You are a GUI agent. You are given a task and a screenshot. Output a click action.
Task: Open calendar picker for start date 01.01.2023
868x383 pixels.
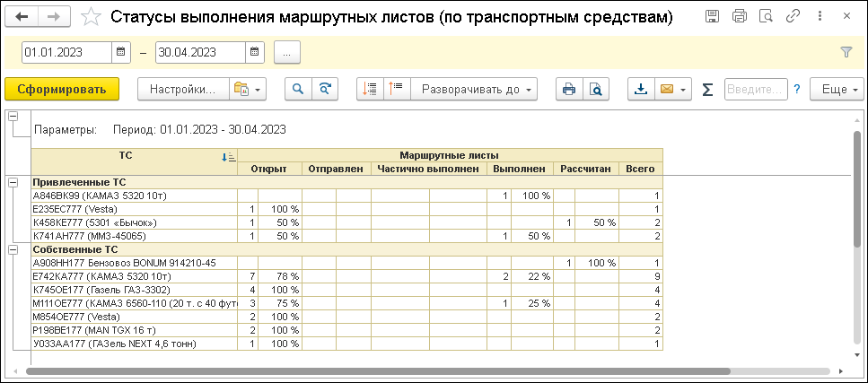click(121, 52)
